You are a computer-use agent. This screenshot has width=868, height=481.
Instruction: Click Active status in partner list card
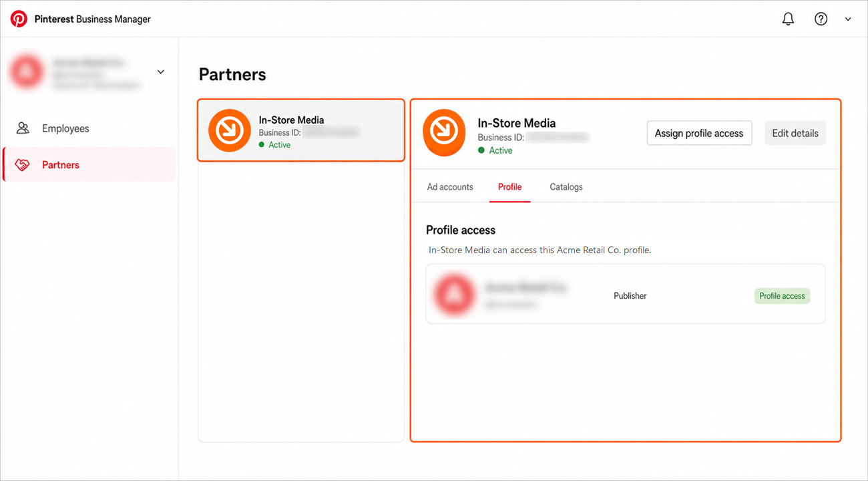pos(274,145)
